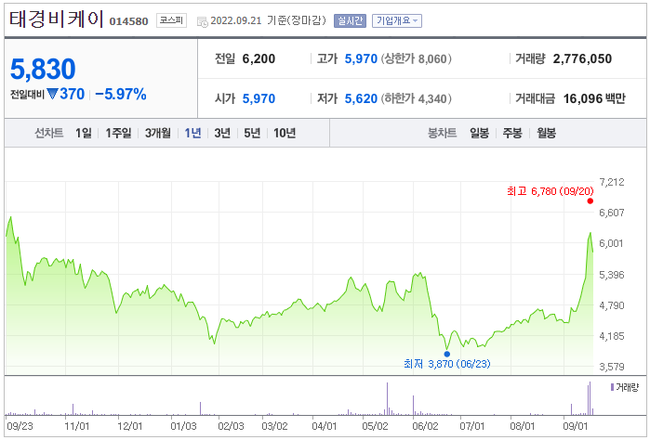Open the 기업개요 dropdown
This screenshot has width=650, height=440.
pyautogui.click(x=397, y=20)
